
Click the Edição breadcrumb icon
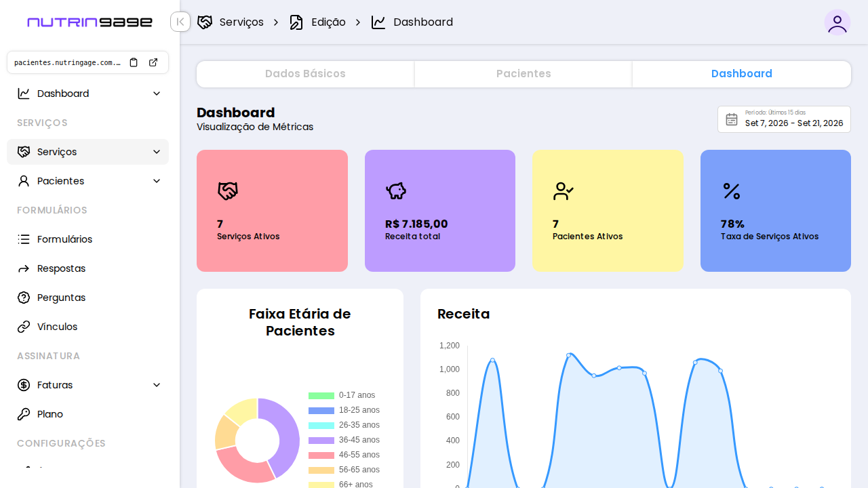pos(296,22)
